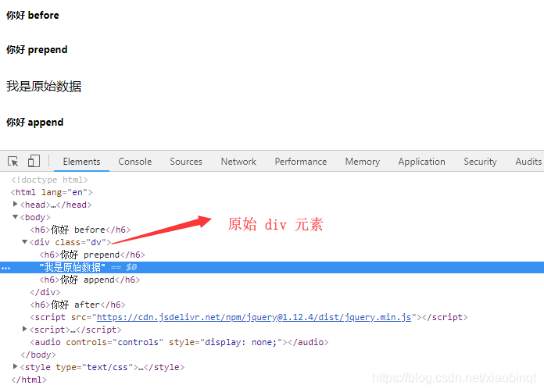Toggle the device toolbar icon
Screen dimensions: 544x392
[34, 161]
